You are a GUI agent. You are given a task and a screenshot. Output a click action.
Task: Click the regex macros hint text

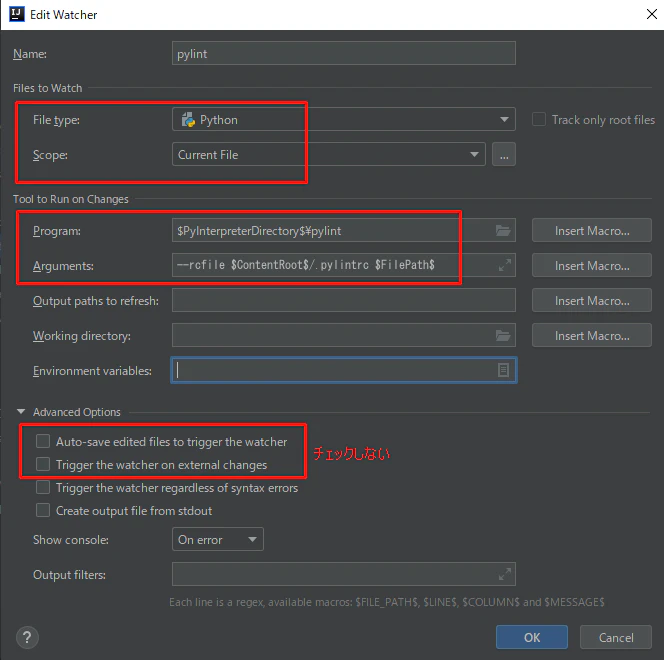(387, 602)
